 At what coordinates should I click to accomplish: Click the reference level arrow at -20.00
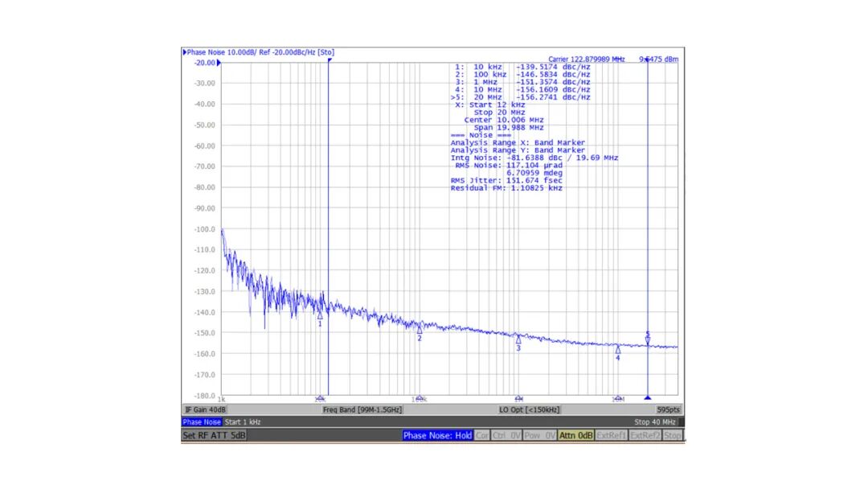[219, 63]
